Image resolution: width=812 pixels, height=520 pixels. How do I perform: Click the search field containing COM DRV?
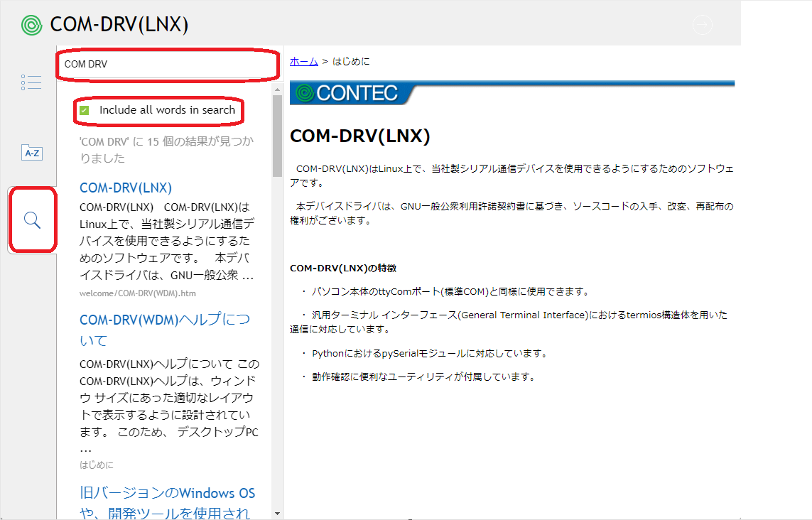click(167, 64)
